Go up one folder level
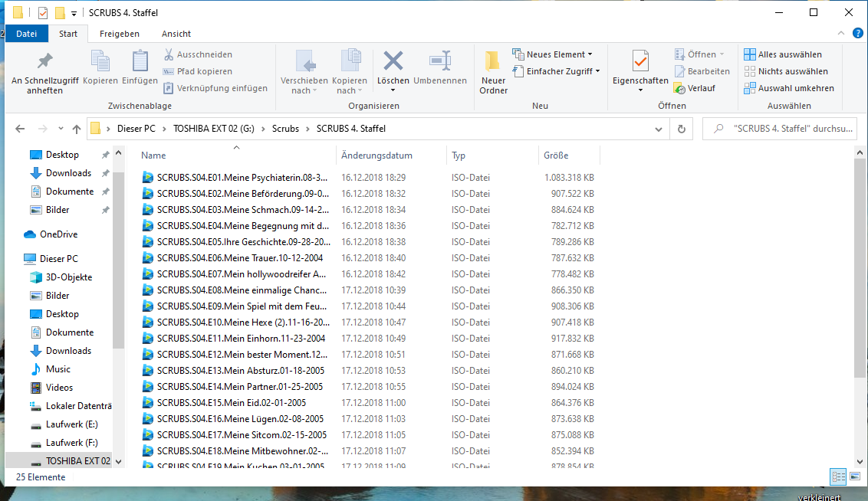Viewport: 868px width, 501px height. (x=77, y=129)
